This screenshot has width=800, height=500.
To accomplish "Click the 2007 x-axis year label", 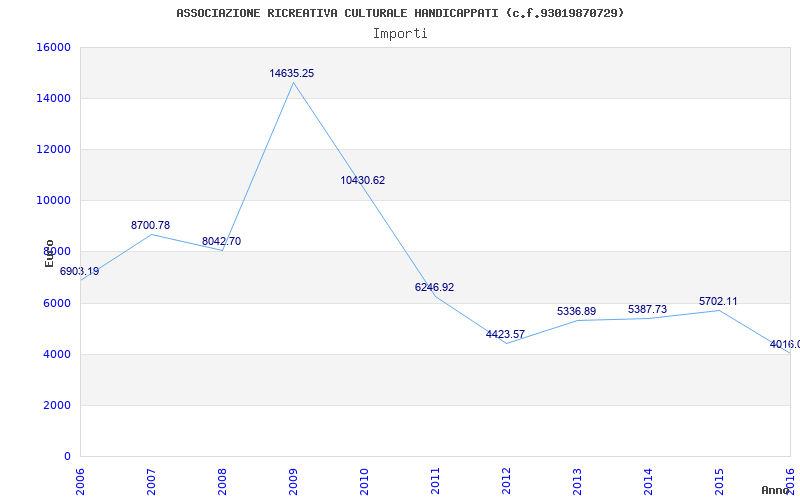I will (151, 482).
